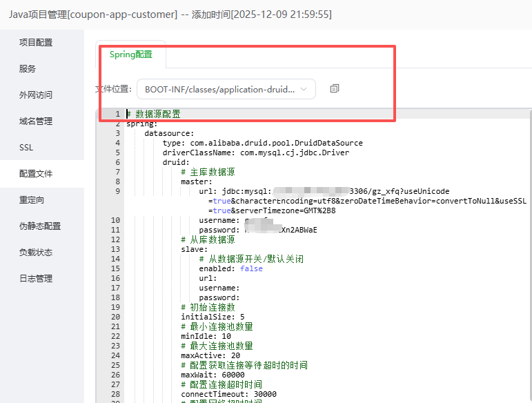Open 日志管理 in the sidebar
532x403 pixels.
(36, 279)
